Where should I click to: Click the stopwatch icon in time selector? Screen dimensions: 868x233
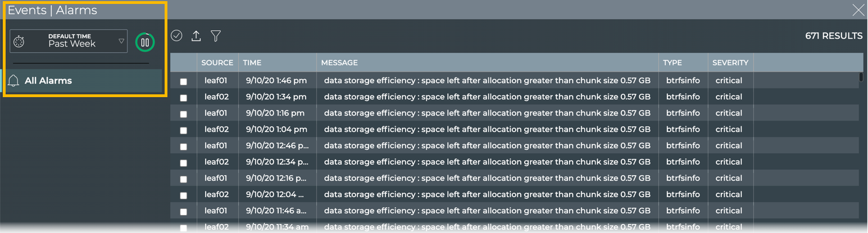coord(19,42)
